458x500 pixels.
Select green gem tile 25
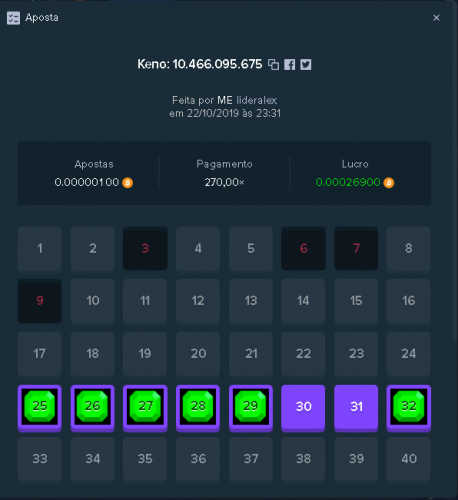click(x=40, y=408)
